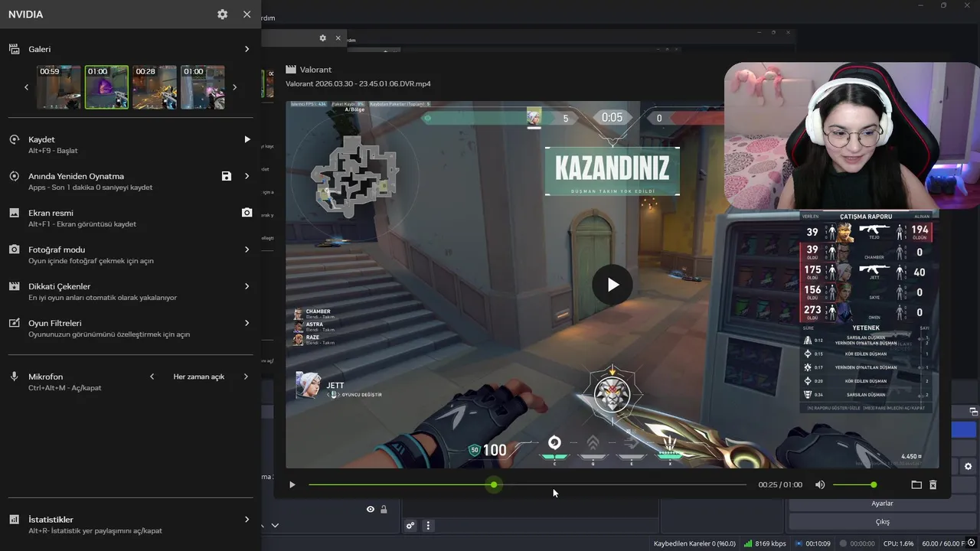Open NVIDIA overlay settings gear

222,15
